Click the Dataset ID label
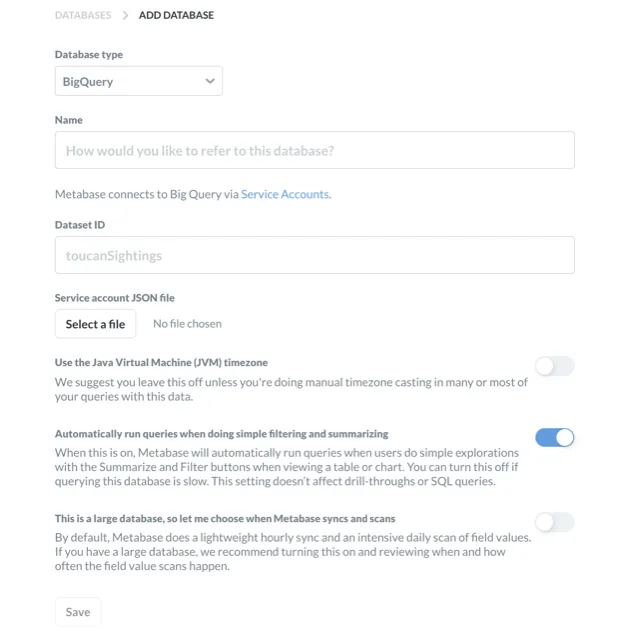 pos(80,225)
